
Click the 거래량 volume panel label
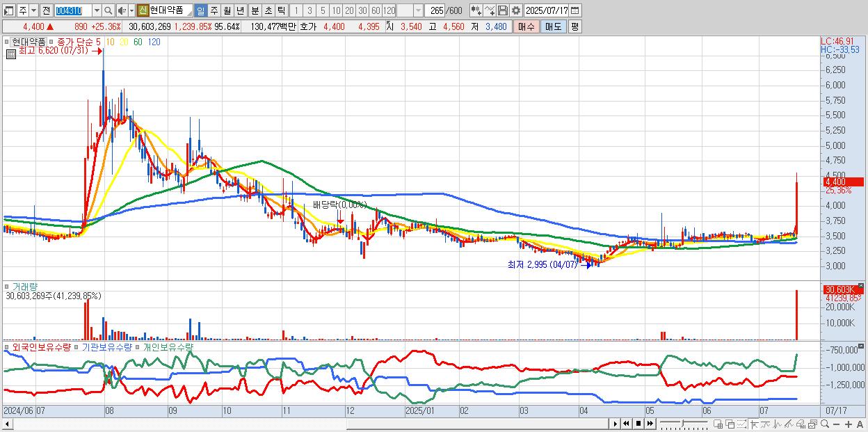click(x=25, y=287)
